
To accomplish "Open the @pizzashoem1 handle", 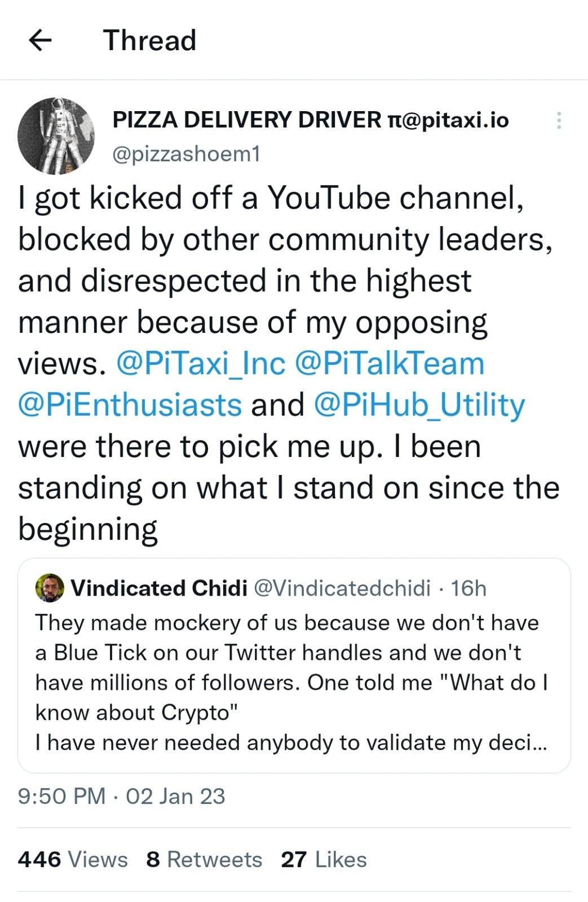I will tap(187, 153).
